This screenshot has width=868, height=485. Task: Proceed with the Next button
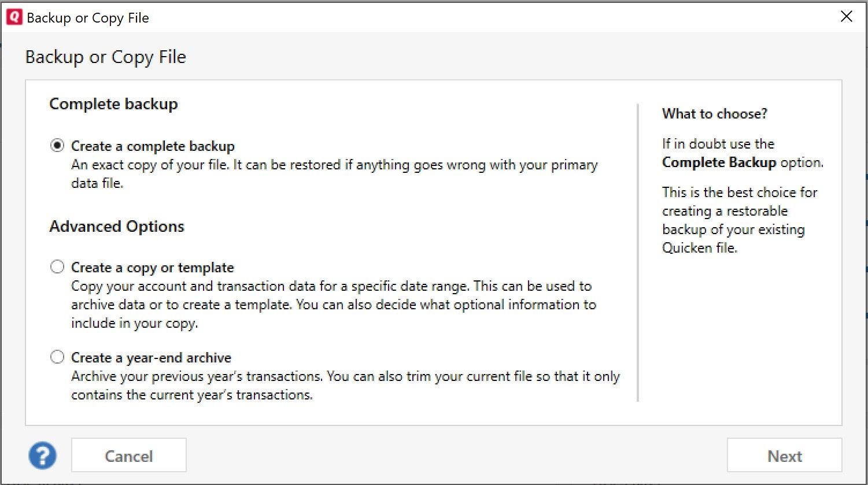[x=784, y=456]
